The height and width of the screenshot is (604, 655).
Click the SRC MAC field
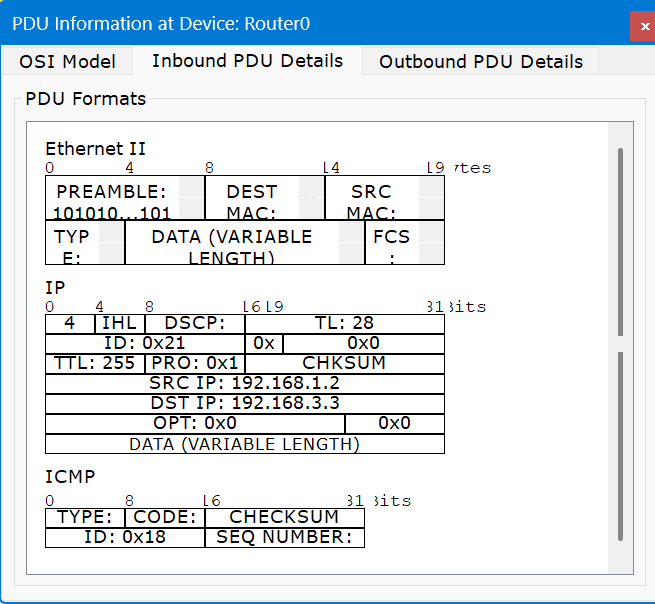[x=371, y=200]
